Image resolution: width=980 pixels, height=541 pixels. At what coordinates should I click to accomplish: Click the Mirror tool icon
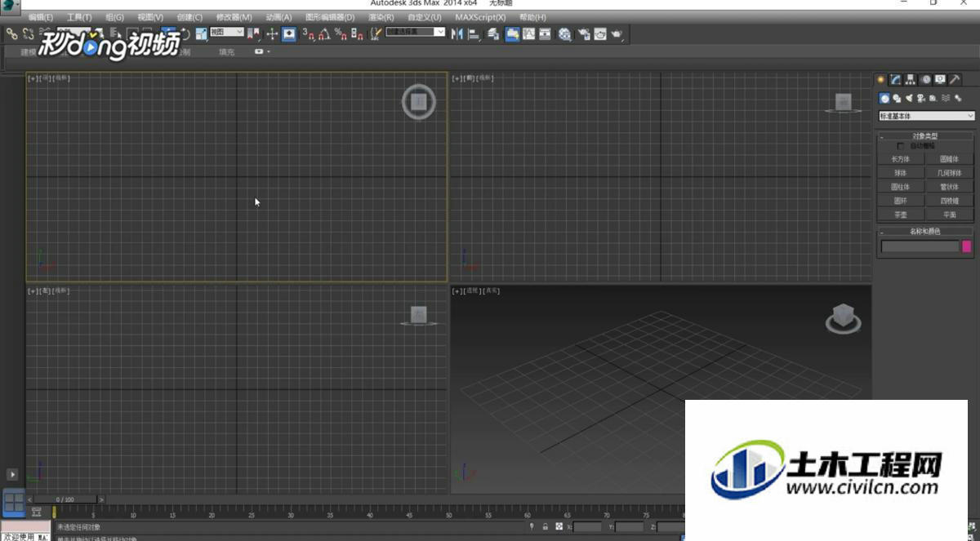point(456,33)
